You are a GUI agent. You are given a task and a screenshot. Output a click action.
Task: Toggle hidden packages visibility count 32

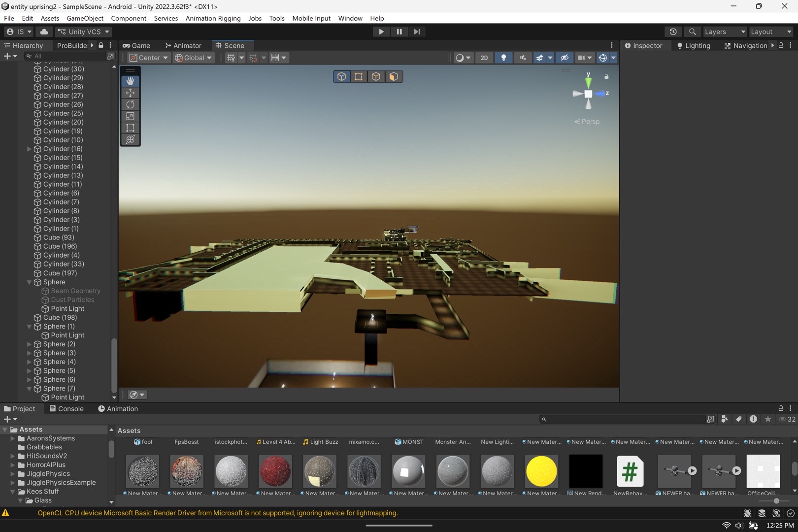click(787, 419)
